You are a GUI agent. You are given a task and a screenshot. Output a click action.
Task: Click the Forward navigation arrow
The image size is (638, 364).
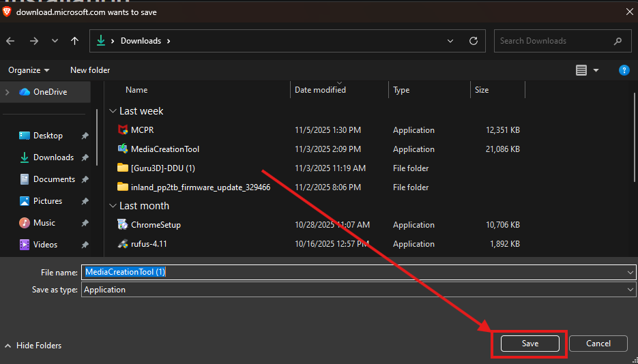pyautogui.click(x=34, y=41)
